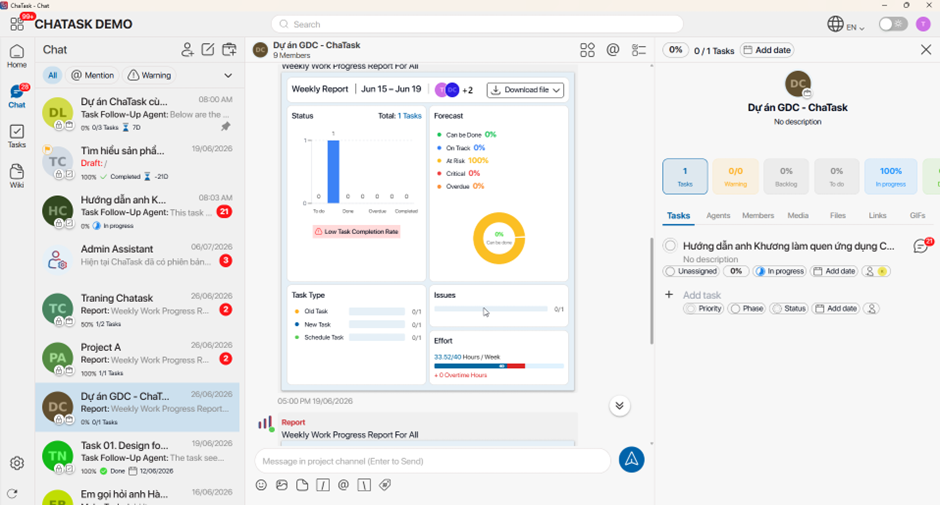Click the scroll to latest double-chevron button
Screen dimensions: 940x505
(x=619, y=406)
